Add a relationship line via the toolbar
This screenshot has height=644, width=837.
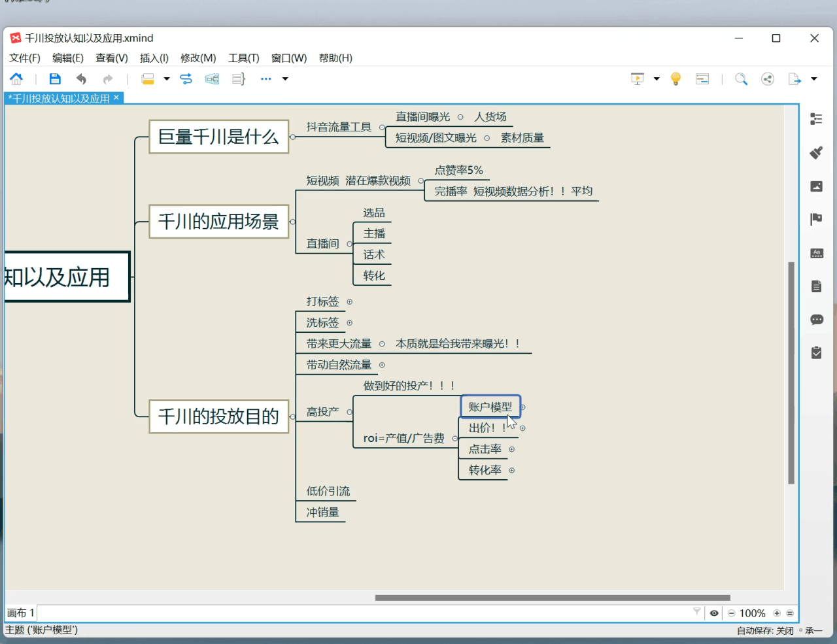(x=186, y=79)
